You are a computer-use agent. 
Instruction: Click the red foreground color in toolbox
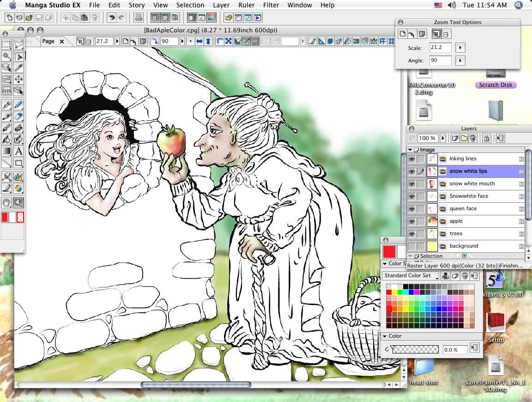tap(5, 217)
